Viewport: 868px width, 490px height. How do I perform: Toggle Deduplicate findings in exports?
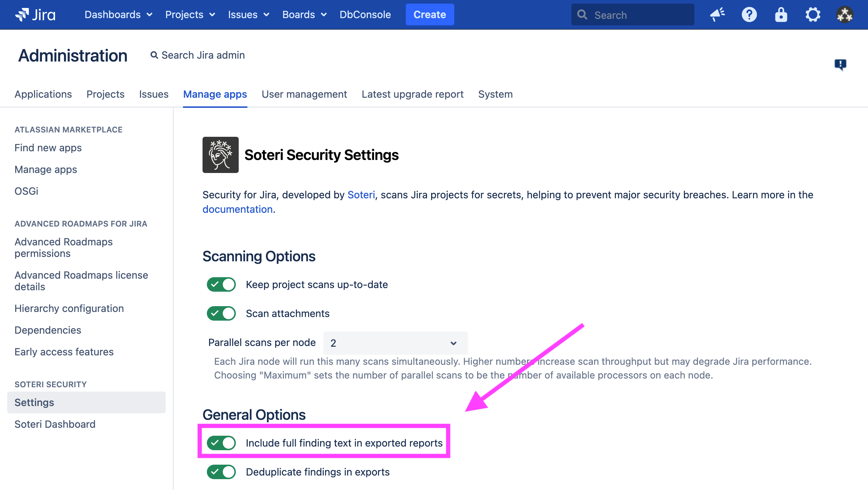221,472
